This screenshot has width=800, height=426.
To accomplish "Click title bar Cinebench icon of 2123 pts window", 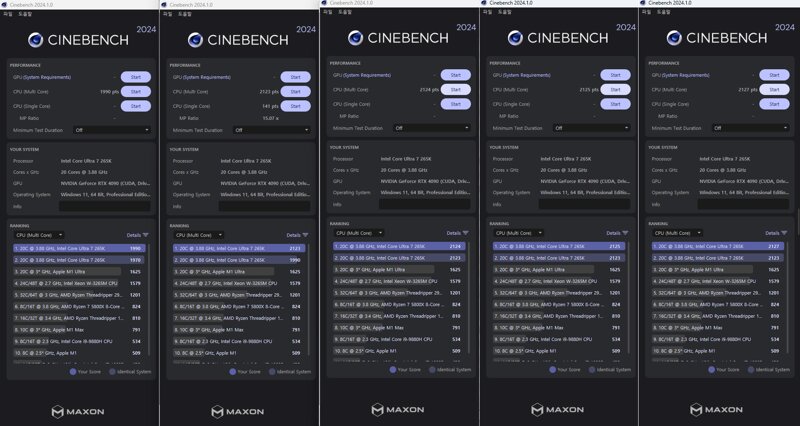I will point(164,5).
